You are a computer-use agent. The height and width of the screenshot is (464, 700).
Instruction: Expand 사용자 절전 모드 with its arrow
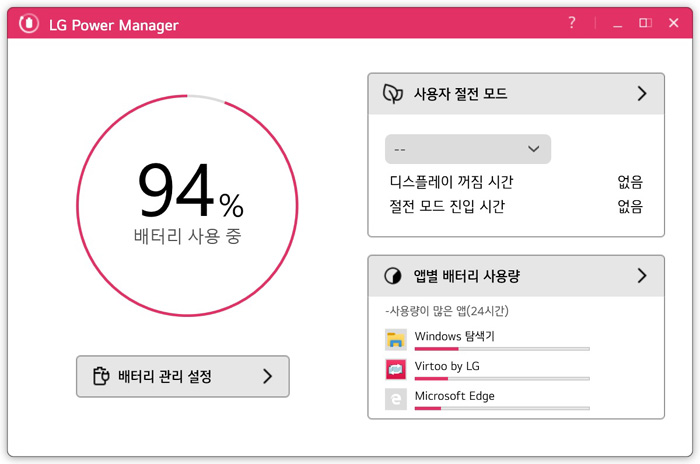click(x=642, y=94)
